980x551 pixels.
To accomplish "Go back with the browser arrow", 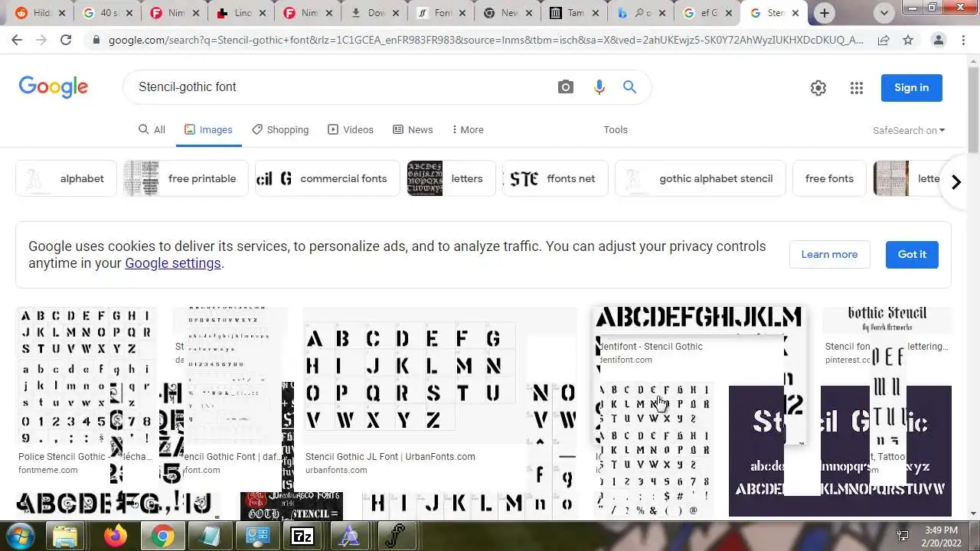I will 17,40.
